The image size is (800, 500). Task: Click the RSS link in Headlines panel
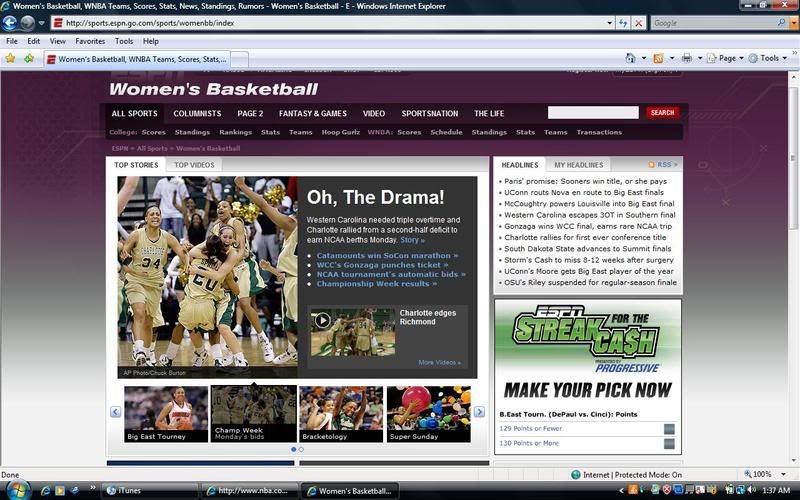tap(663, 165)
